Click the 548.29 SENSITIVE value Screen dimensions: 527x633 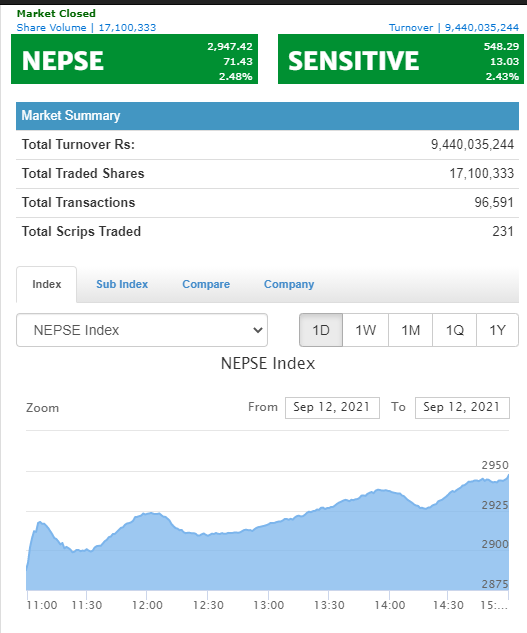[x=501, y=46]
